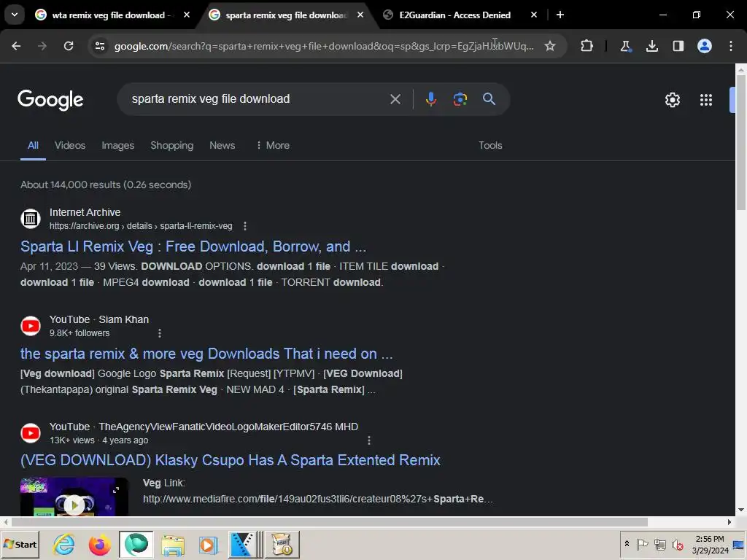Open the media player taskbar icon
Viewport: 747px width, 560px height.
(208, 544)
